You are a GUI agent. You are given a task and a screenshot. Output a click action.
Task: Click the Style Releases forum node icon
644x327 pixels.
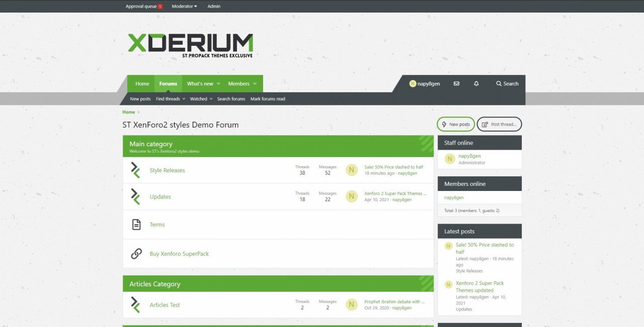[x=135, y=170]
